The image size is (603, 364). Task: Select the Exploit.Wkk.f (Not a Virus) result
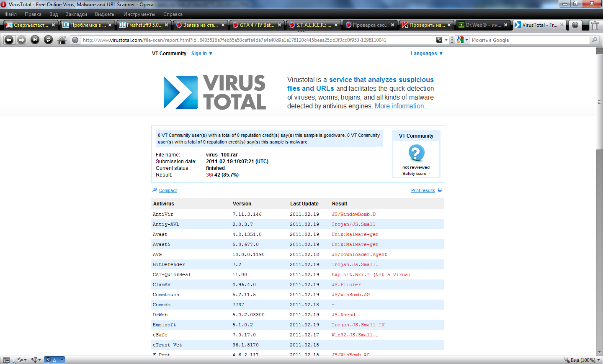(x=371, y=274)
